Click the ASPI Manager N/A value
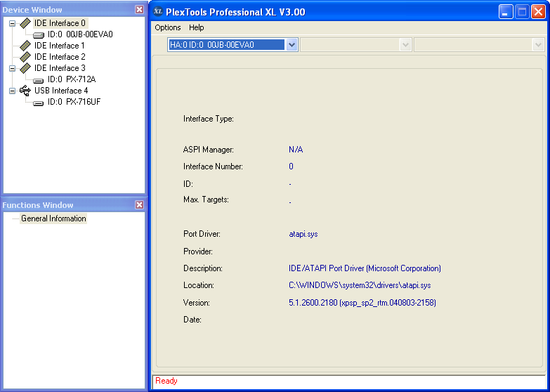 [x=296, y=150]
